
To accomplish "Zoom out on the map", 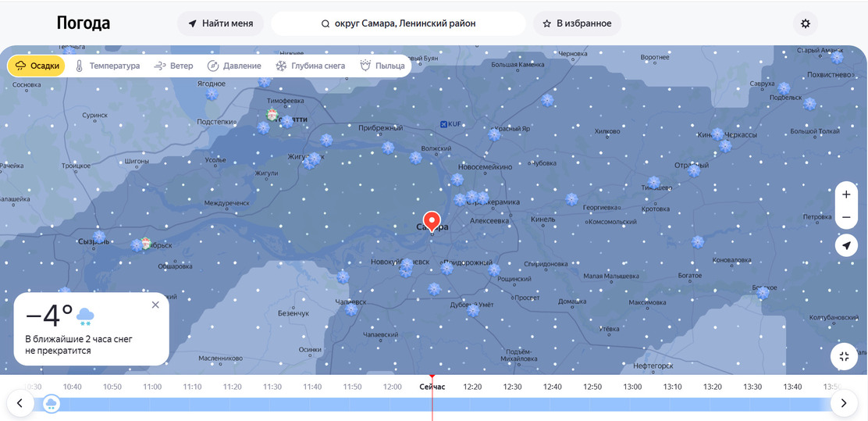I will [x=846, y=217].
